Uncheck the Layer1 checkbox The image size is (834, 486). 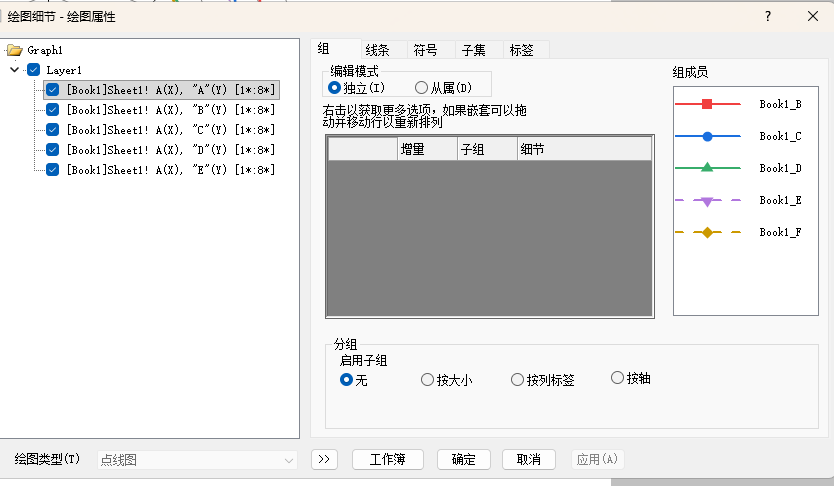[33, 70]
